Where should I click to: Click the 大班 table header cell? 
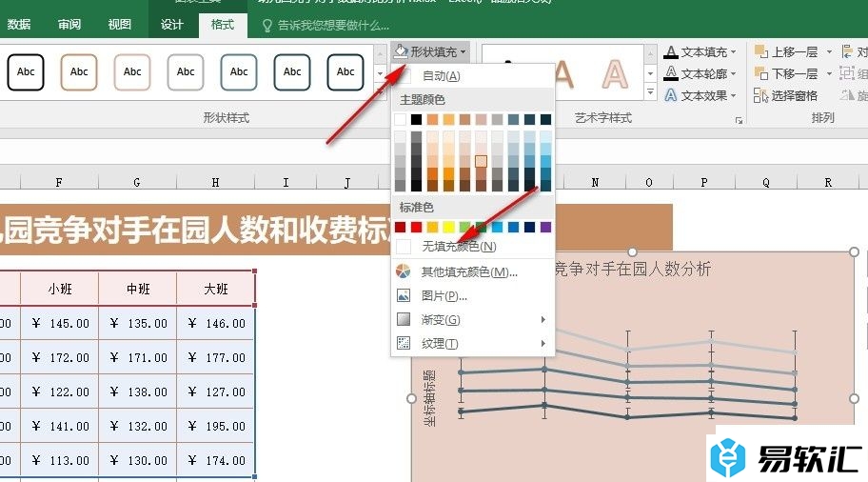tap(216, 289)
